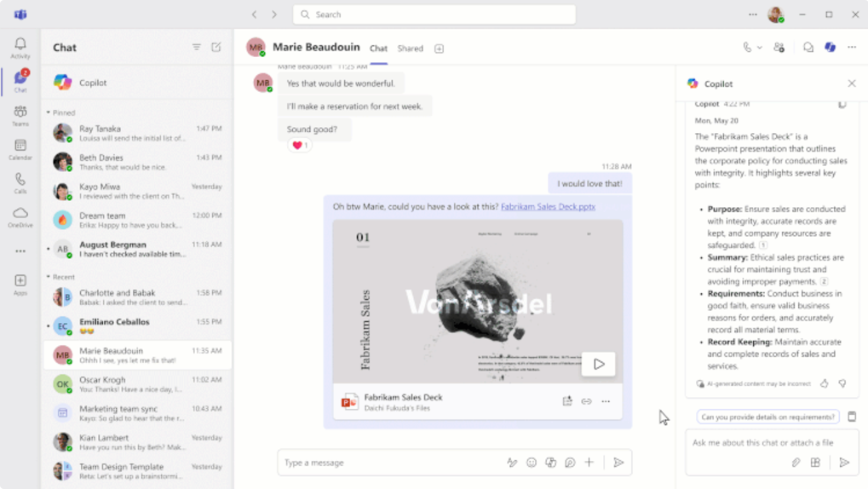Play the Fabrikam Sales Deck preview
868x489 pixels.
click(x=599, y=364)
